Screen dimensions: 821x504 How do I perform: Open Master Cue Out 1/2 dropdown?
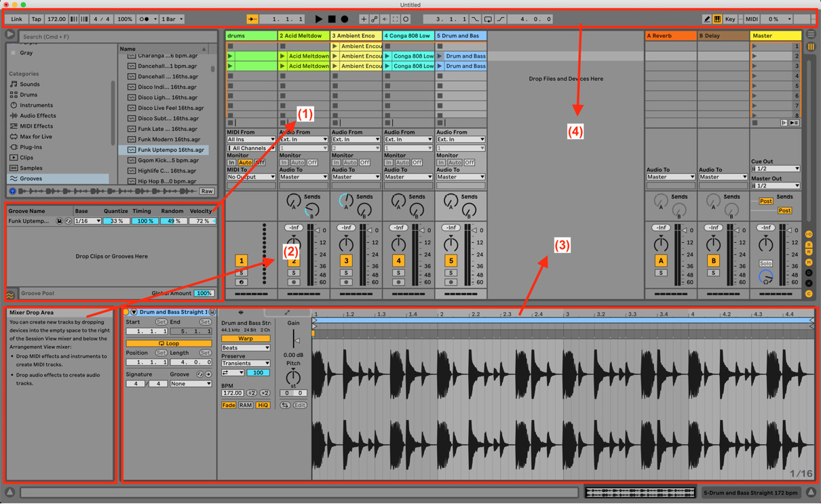point(776,169)
